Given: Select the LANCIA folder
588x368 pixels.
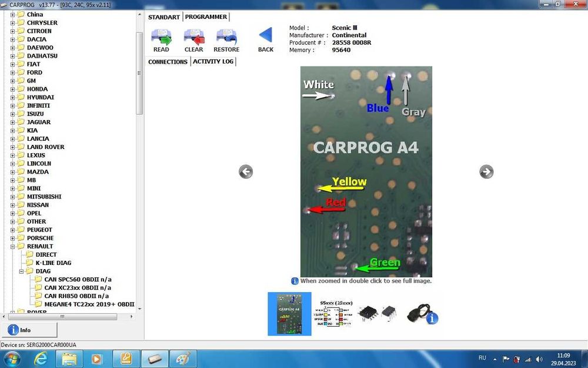Looking at the screenshot, I should tap(38, 138).
